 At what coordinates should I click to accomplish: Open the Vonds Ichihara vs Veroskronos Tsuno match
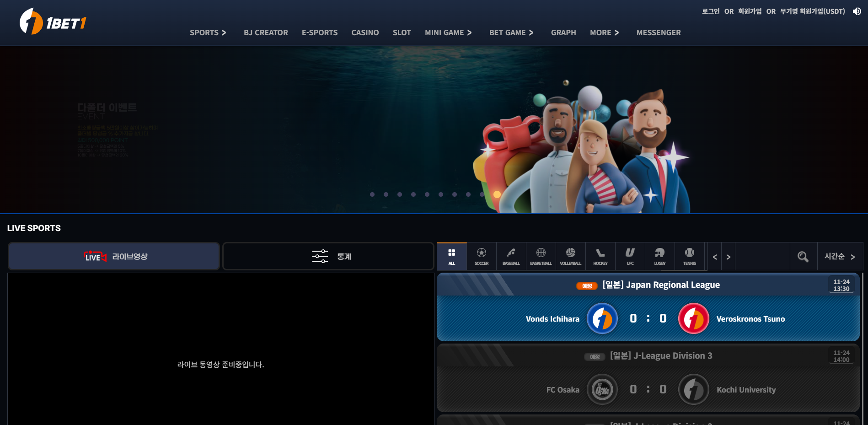point(648,318)
